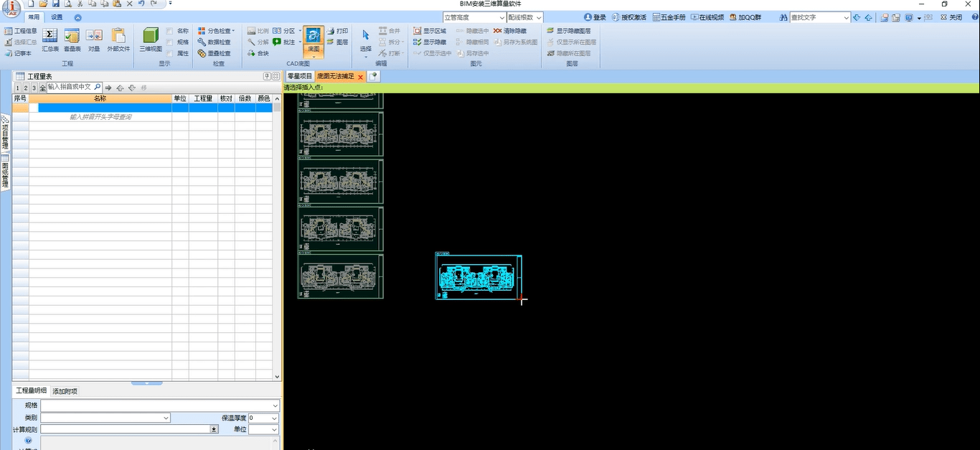The height and width of the screenshot is (450, 980).
Task: Open the 规格 combo box dropdown
Action: point(275,406)
